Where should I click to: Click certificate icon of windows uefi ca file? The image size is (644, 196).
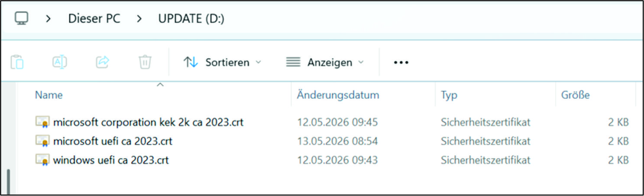coord(42,161)
